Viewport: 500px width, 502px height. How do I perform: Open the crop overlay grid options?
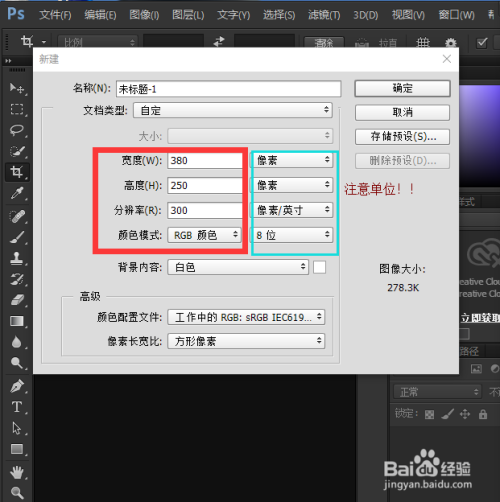click(423, 42)
